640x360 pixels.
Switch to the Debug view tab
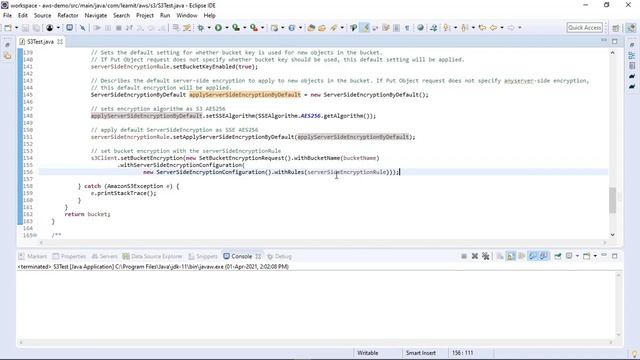(x=280, y=256)
